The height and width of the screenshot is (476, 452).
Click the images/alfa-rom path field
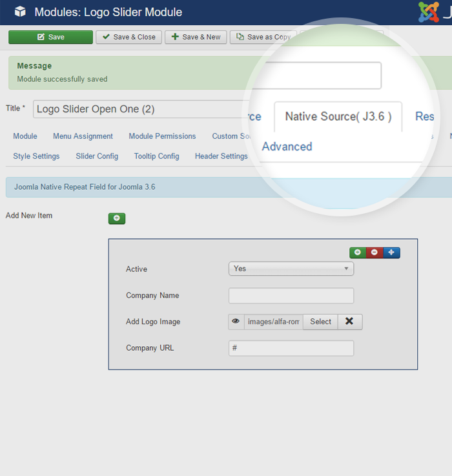(x=274, y=322)
